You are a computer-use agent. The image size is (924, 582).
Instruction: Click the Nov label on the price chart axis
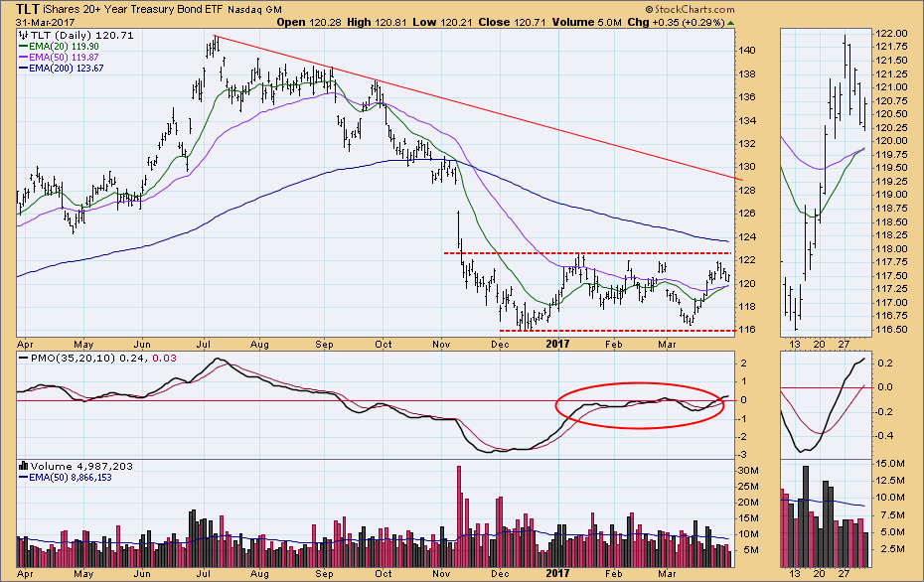point(441,344)
